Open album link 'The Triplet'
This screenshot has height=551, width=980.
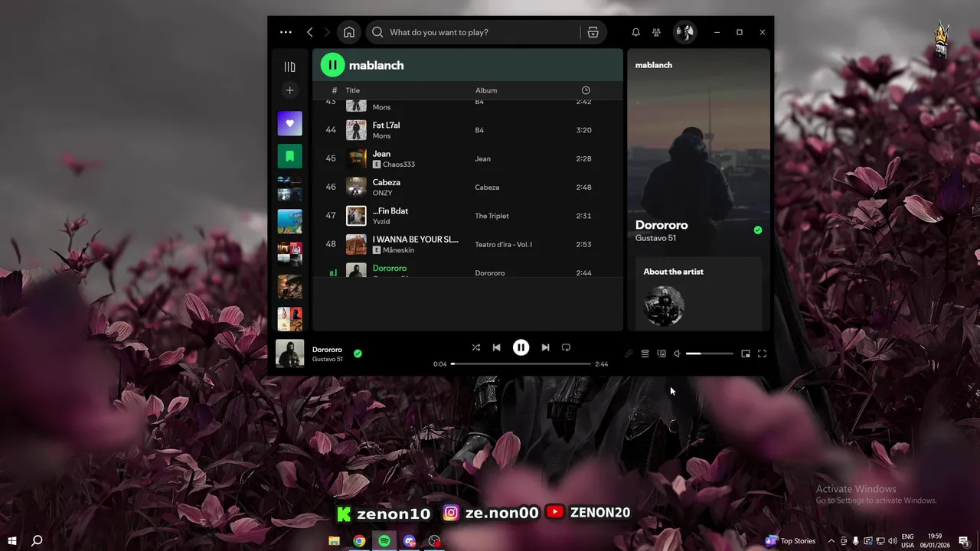(x=492, y=216)
